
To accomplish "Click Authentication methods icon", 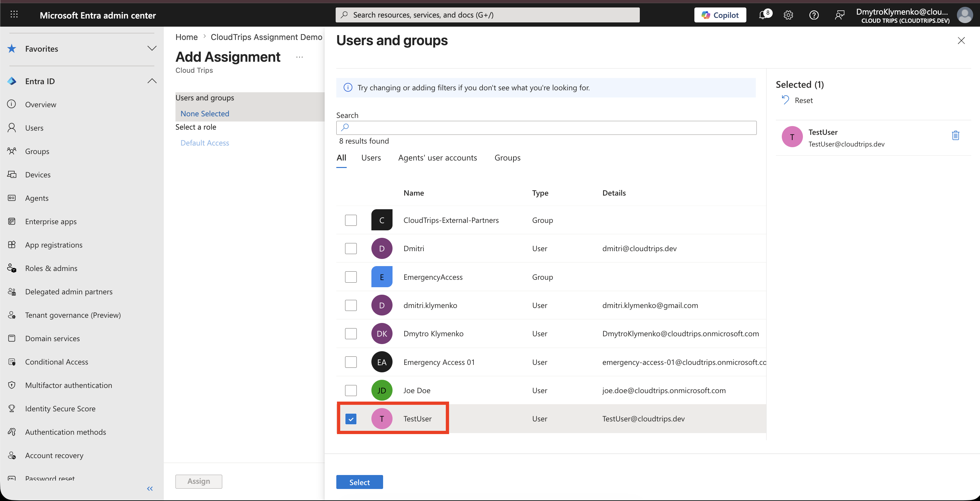I will coord(12,432).
